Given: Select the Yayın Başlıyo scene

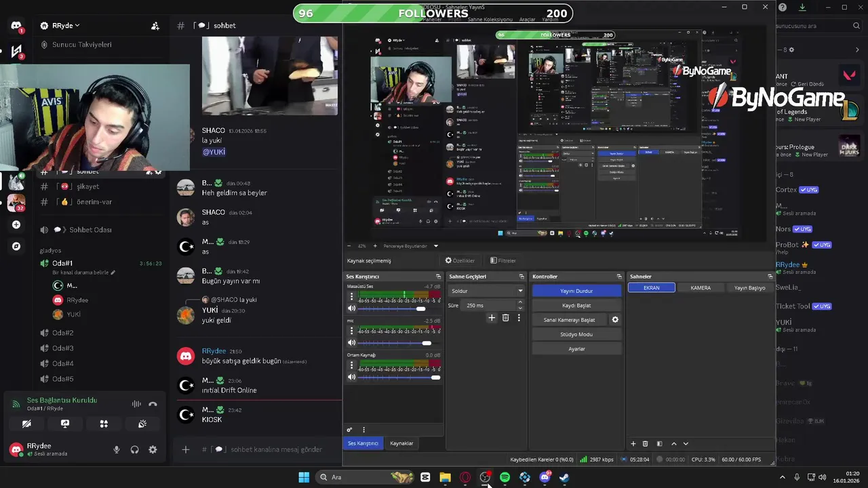Looking at the screenshot, I should click(749, 288).
